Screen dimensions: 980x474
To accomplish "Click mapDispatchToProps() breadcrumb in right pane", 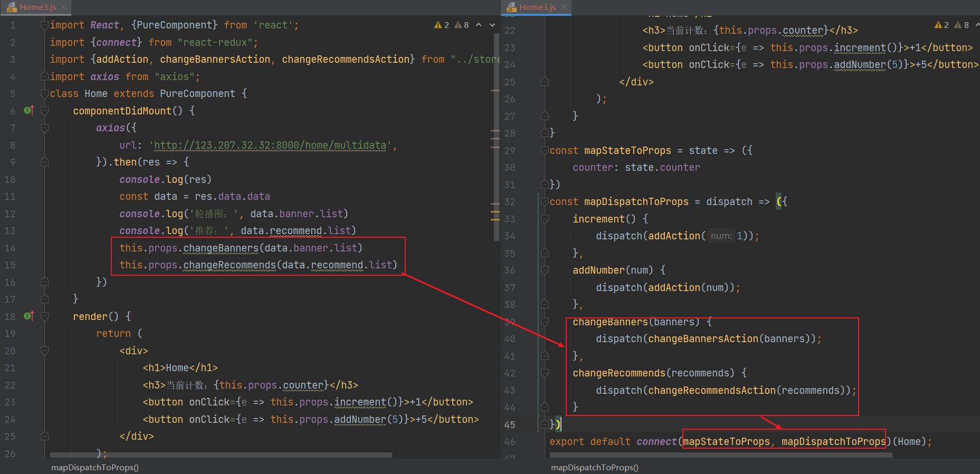I will 595,467.
